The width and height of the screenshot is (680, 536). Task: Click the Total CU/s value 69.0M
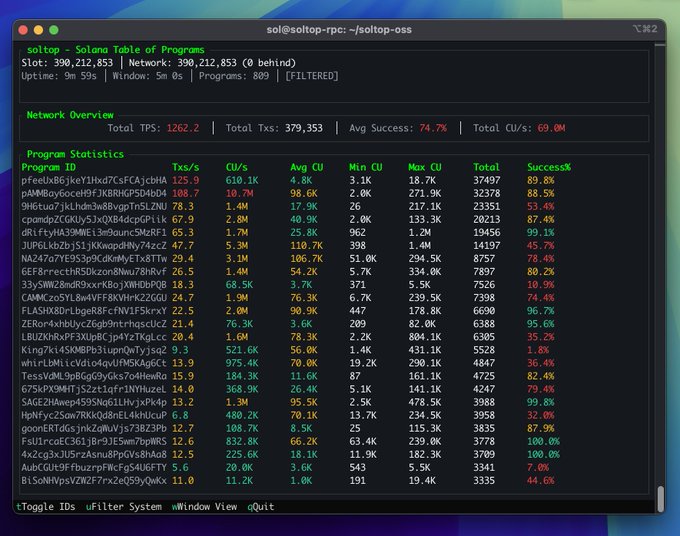click(551, 128)
